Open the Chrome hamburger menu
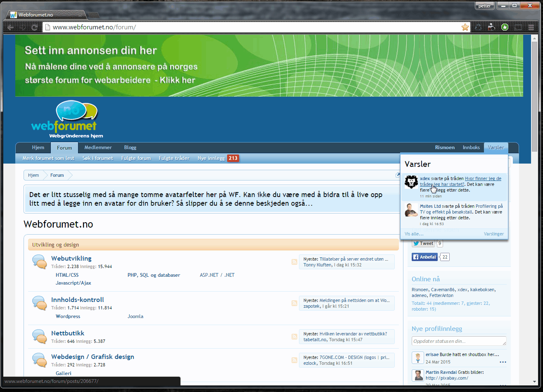543x392 pixels. pyautogui.click(x=531, y=27)
